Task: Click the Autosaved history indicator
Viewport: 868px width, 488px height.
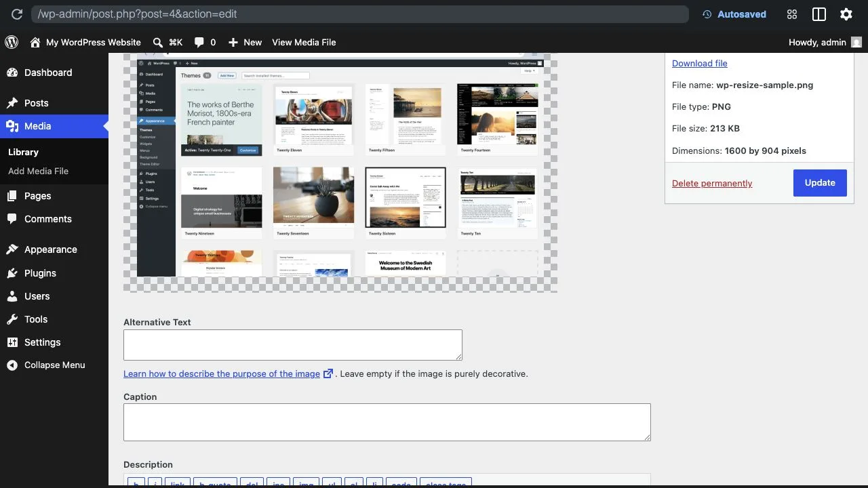Action: pos(734,14)
